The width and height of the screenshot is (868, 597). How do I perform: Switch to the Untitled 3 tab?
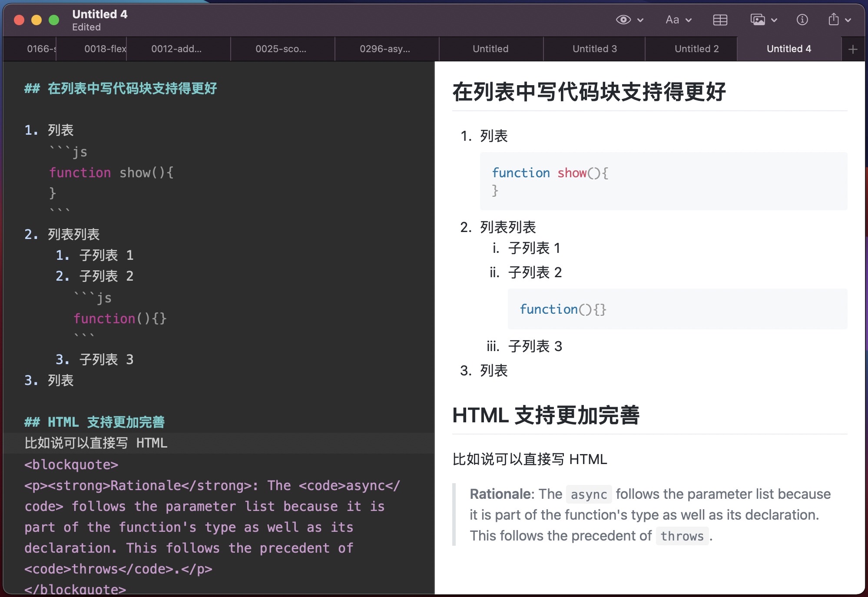[594, 49]
